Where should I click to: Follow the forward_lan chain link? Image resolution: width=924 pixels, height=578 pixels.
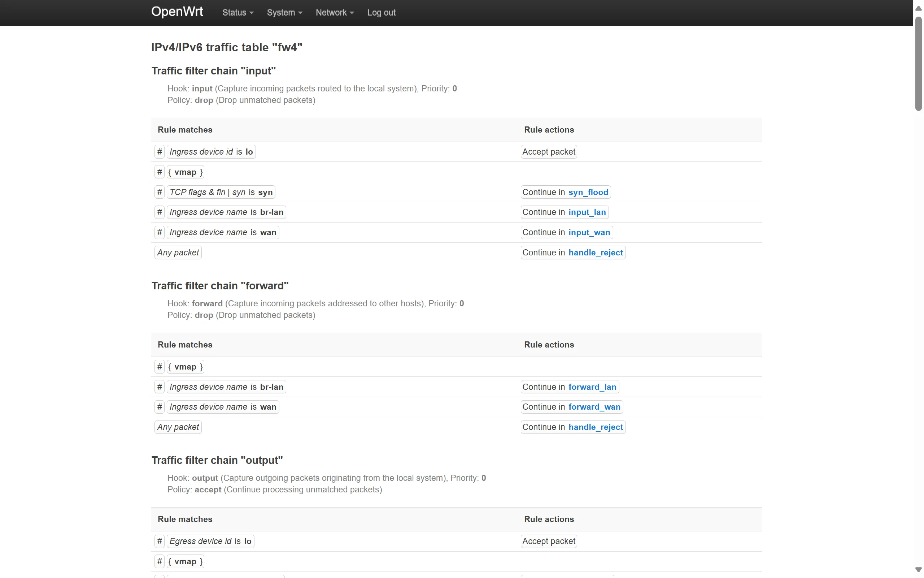point(592,387)
